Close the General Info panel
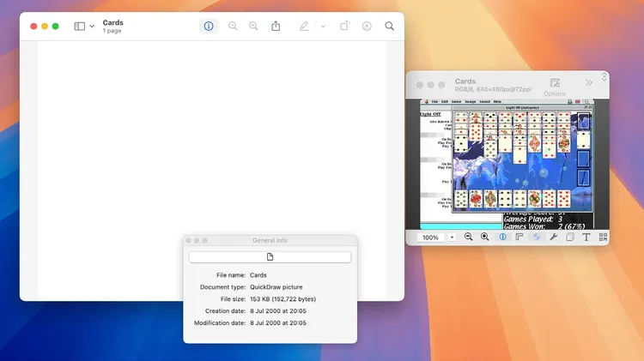Viewport: 644px width, 361px height. click(189, 240)
